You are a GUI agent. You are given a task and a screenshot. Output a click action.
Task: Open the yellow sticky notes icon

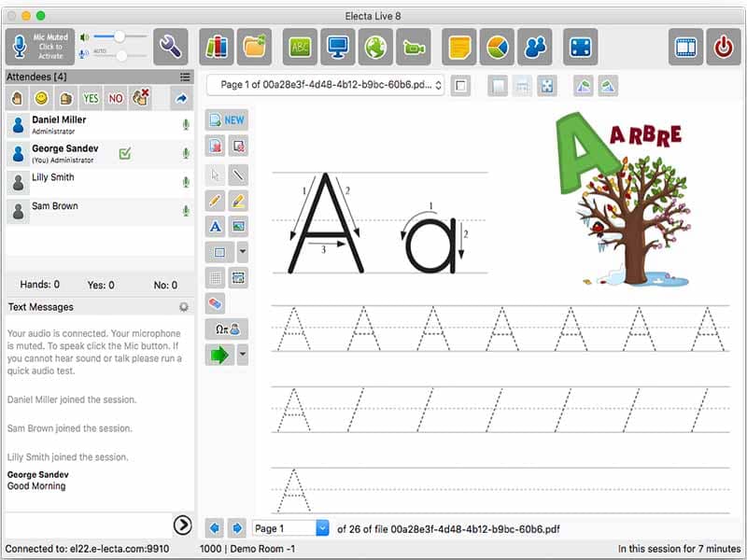(459, 47)
